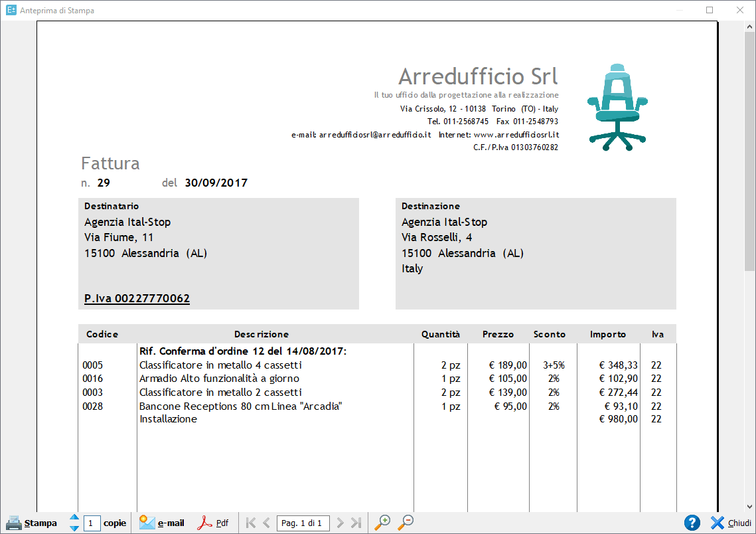Click the blue X icon beside Chiudi
Viewport: 756px width, 534px height.
(x=718, y=523)
